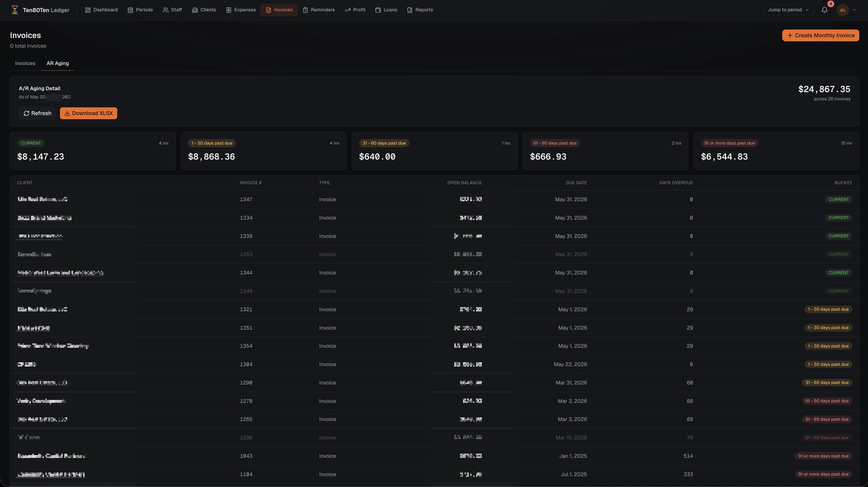Click the OPEN BALANCE column header
This screenshot has width=868, height=487.
click(464, 183)
